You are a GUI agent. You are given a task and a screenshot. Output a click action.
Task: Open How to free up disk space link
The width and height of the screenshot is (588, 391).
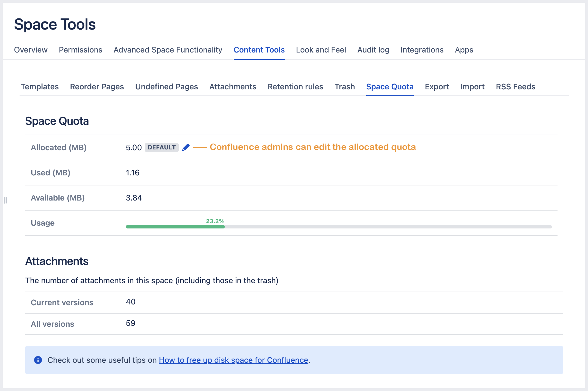coord(233,360)
